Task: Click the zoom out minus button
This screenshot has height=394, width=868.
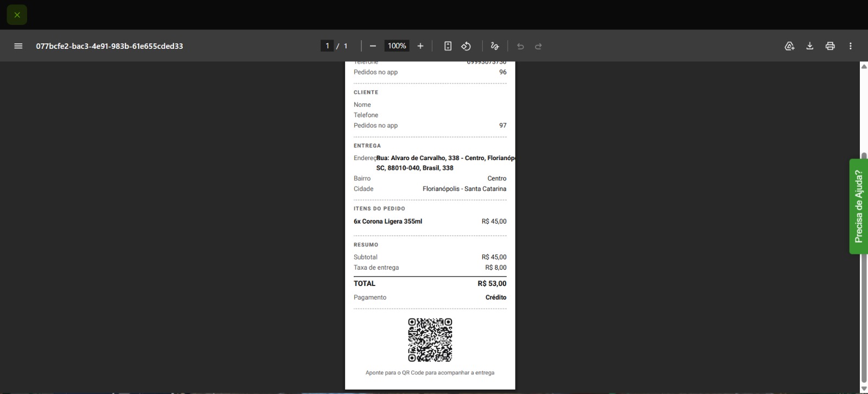Action: point(373,46)
